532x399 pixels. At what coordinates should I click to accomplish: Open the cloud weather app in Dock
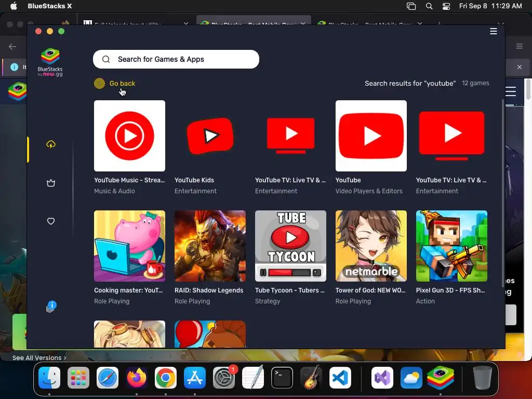(411, 378)
